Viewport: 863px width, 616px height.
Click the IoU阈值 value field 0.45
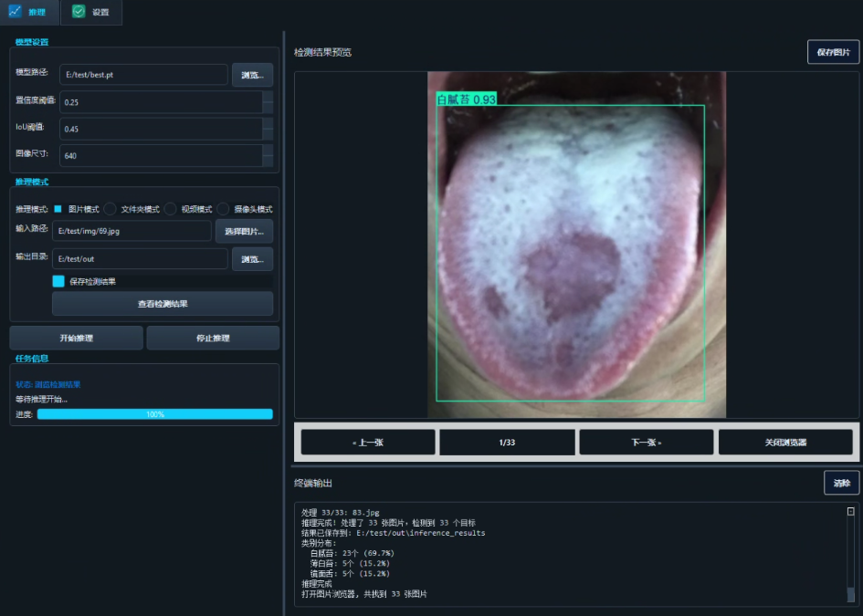[x=161, y=129]
